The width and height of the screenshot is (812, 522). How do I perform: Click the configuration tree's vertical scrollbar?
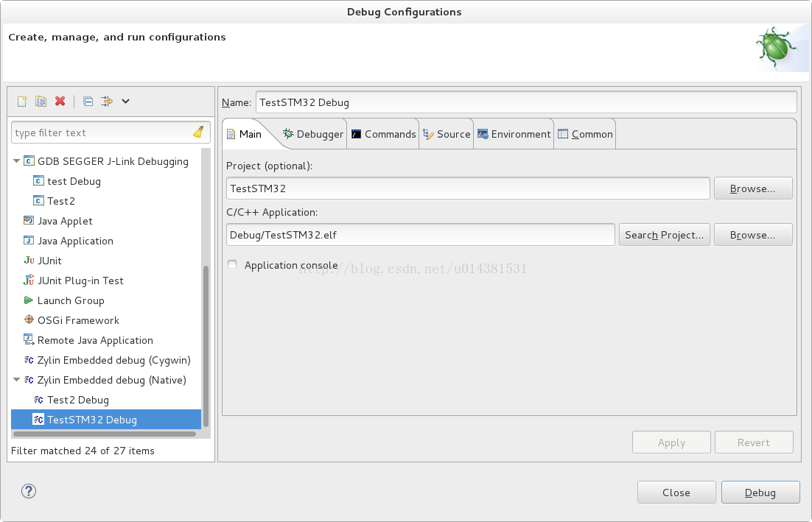click(206, 346)
